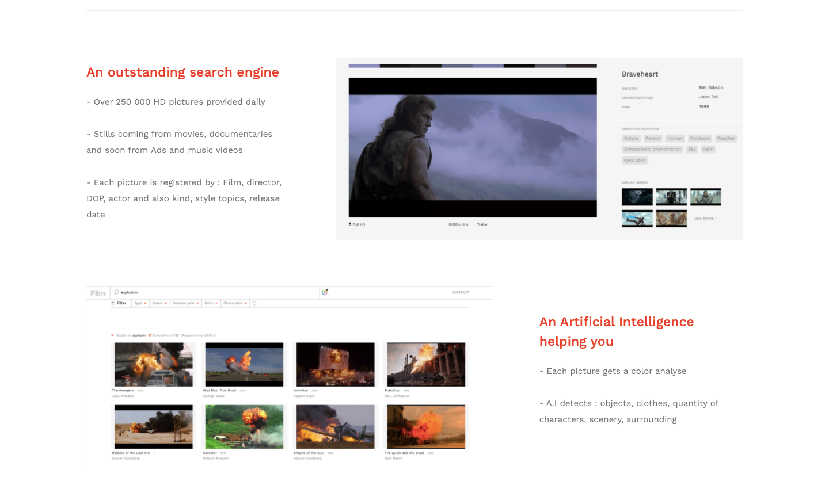Viewport: 829px width, 504px height.
Task: Click the refresh icon beside Characters filter
Action: (256, 303)
